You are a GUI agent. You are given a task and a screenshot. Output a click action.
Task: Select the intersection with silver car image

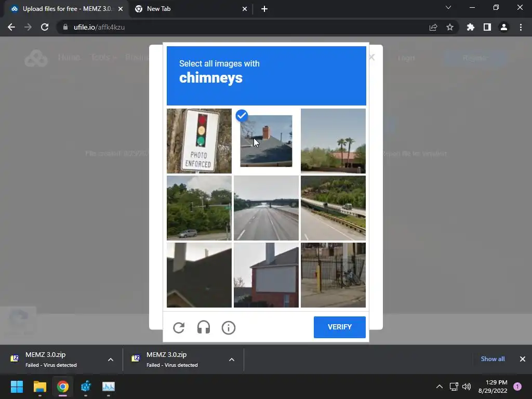point(199,208)
